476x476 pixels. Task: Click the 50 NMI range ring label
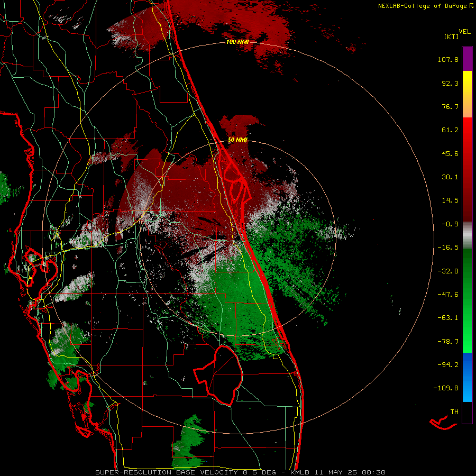(x=237, y=140)
